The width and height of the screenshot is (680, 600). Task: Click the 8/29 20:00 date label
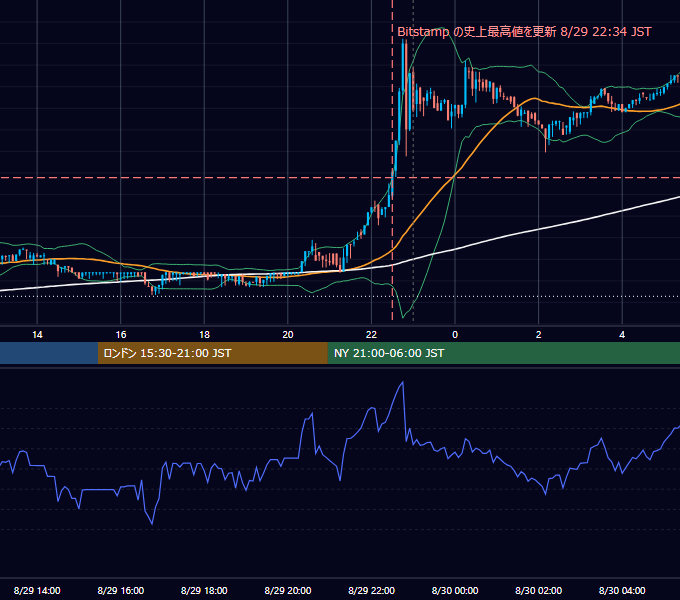click(288, 590)
